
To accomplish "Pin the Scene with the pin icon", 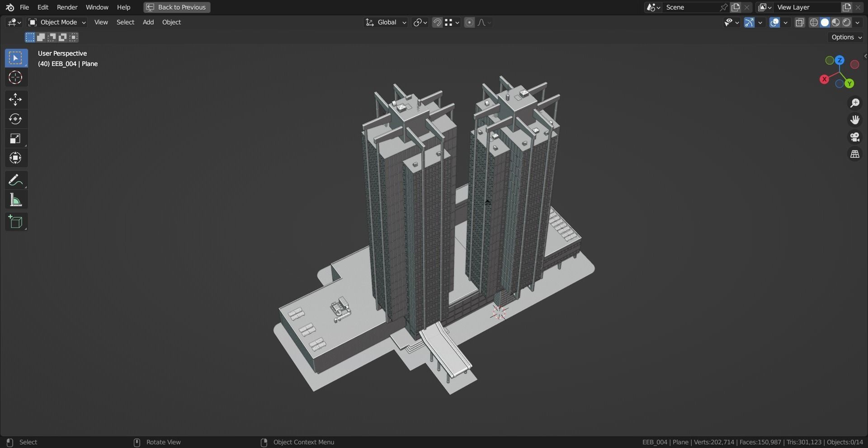I will coord(724,7).
